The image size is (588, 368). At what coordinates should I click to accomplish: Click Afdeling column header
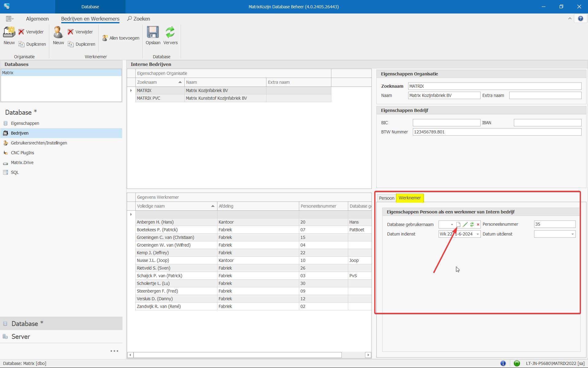coord(258,206)
